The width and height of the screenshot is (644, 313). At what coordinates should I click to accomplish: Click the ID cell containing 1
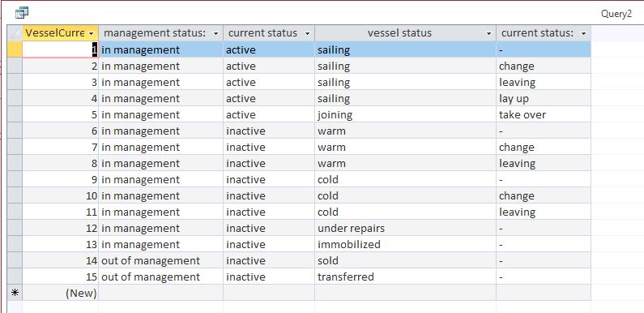click(61, 49)
